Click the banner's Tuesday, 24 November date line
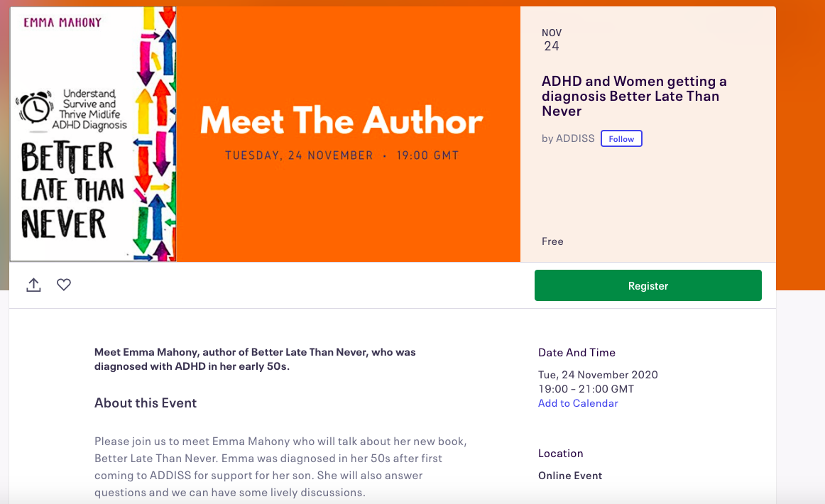This screenshot has height=504, width=825. pos(342,155)
